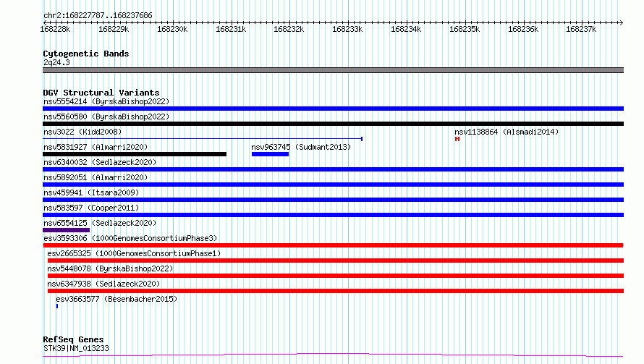The image size is (644, 364).
Task: Click the DGV Structural Variants track title
Action: (x=101, y=93)
